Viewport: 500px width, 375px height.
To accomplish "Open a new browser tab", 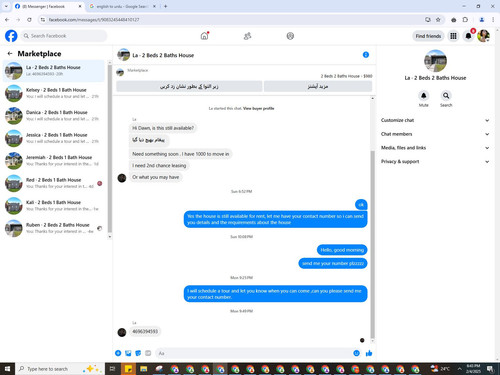I will [165, 6].
